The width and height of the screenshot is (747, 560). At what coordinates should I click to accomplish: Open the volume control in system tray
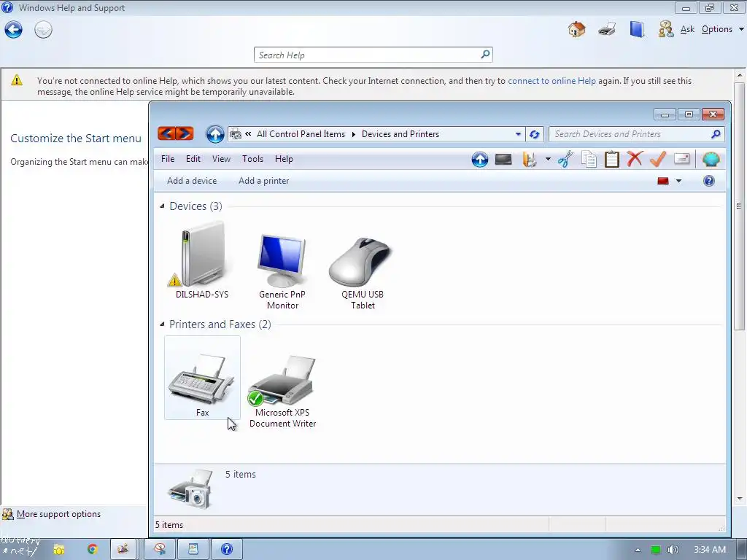(673, 550)
